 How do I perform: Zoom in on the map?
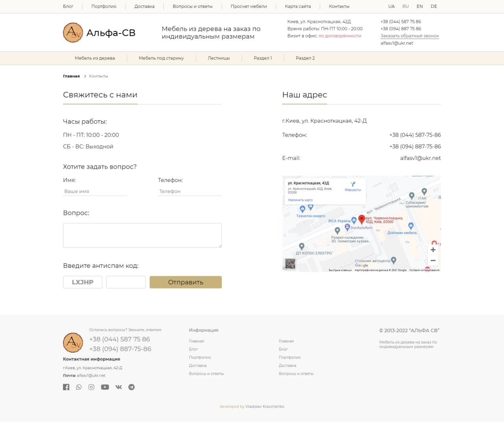[433, 250]
